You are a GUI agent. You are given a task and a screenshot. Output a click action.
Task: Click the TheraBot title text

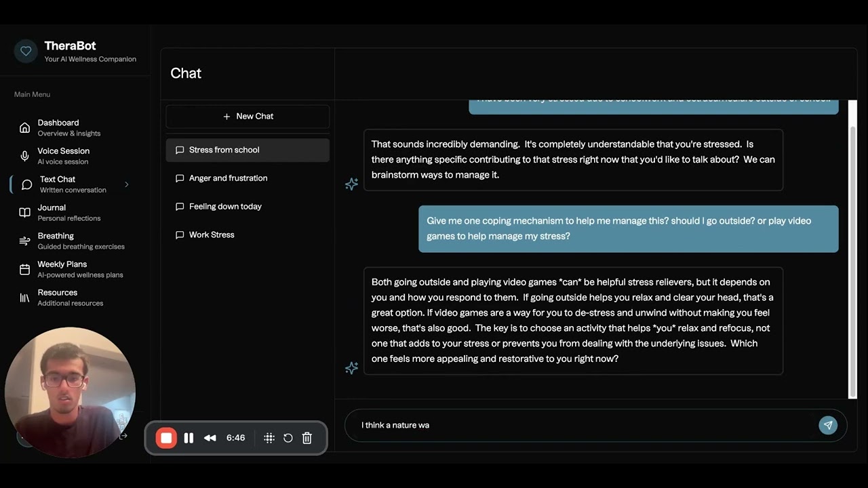pyautogui.click(x=70, y=46)
